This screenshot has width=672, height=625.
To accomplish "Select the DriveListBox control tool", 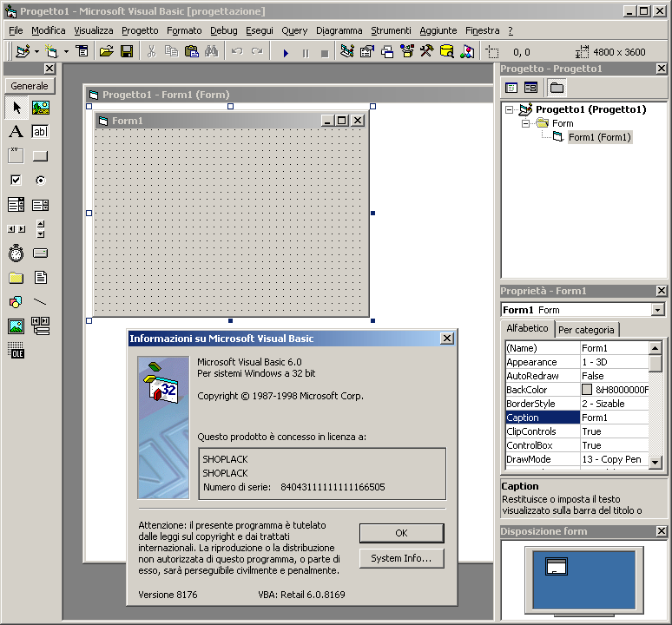I will [x=41, y=253].
